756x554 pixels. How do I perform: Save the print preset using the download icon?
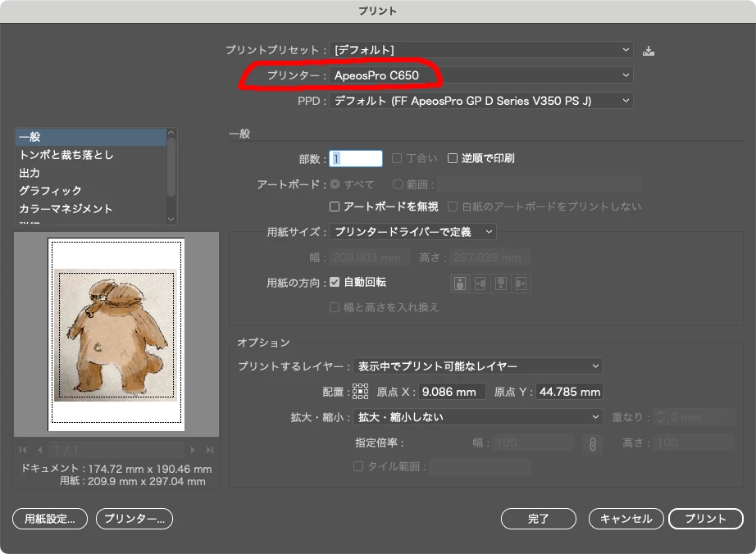click(x=649, y=51)
